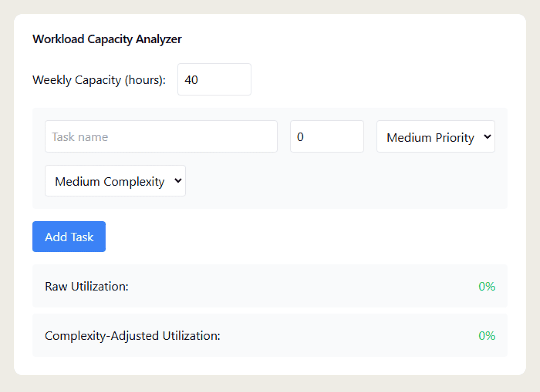Select the Medium Priority combo box
The height and width of the screenshot is (392, 540).
coord(435,137)
